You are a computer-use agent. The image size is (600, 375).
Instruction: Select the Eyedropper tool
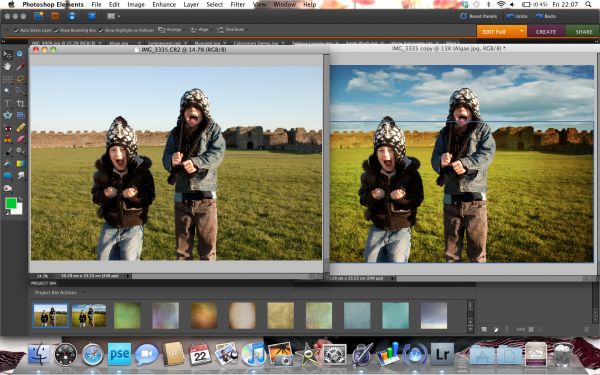(x=20, y=66)
